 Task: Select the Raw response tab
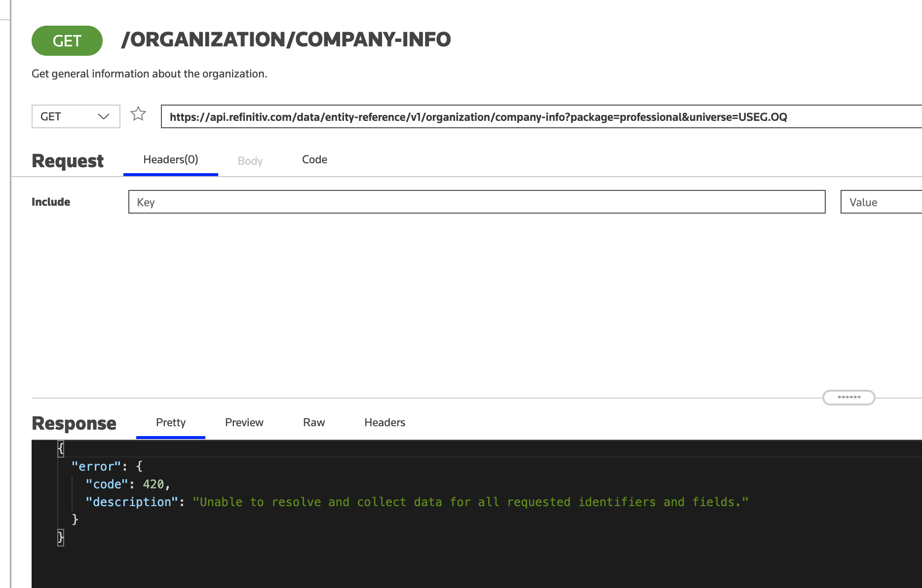pos(314,423)
